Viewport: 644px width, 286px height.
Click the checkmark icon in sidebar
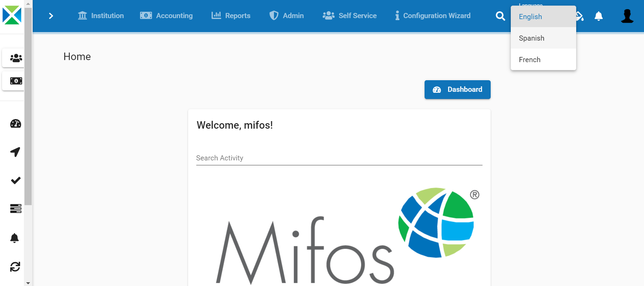[x=16, y=180]
